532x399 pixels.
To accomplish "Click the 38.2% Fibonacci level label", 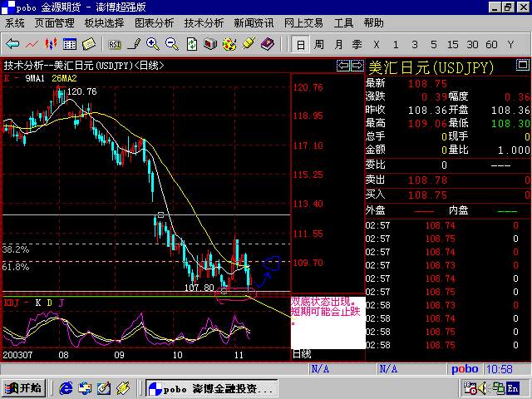I will coord(16,249).
